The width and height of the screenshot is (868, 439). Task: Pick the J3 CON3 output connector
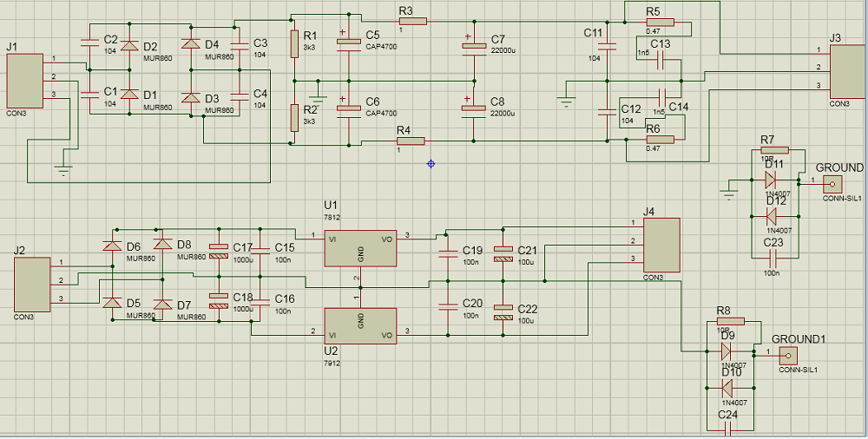(846, 72)
